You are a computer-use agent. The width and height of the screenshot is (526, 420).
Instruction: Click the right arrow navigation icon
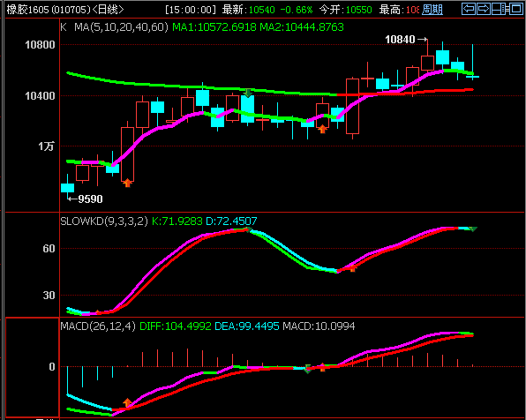[x=483, y=9]
